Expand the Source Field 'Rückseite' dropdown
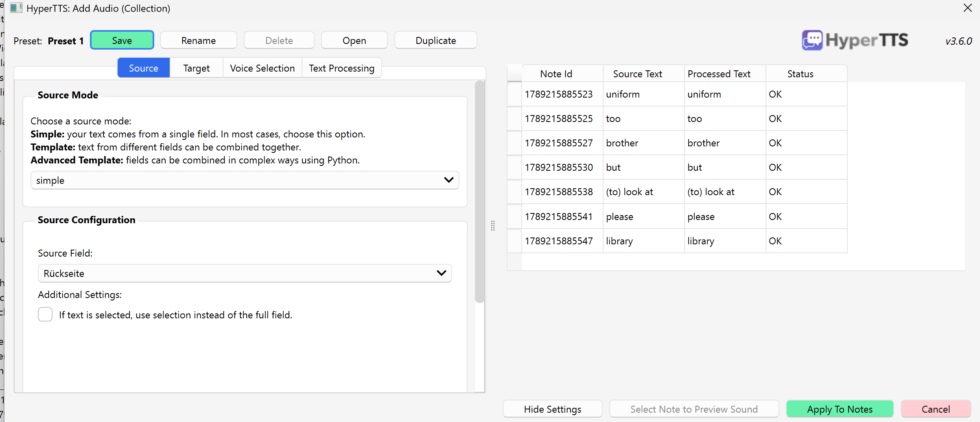Screen dimensions: 980x422 coord(245,273)
